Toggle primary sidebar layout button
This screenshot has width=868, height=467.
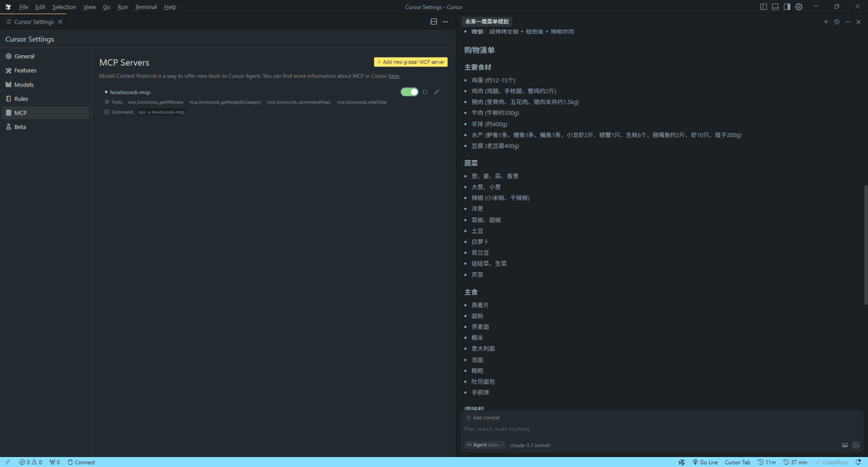click(x=764, y=7)
